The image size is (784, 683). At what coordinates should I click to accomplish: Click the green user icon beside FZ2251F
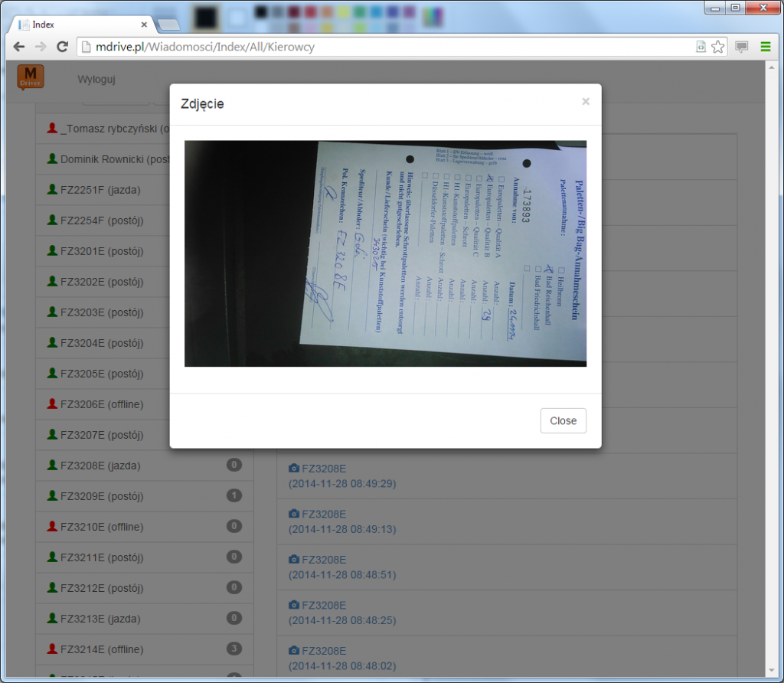pyautogui.click(x=52, y=189)
